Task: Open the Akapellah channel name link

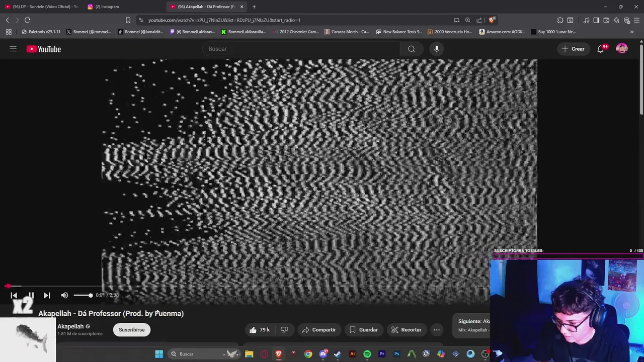Action: point(70,326)
